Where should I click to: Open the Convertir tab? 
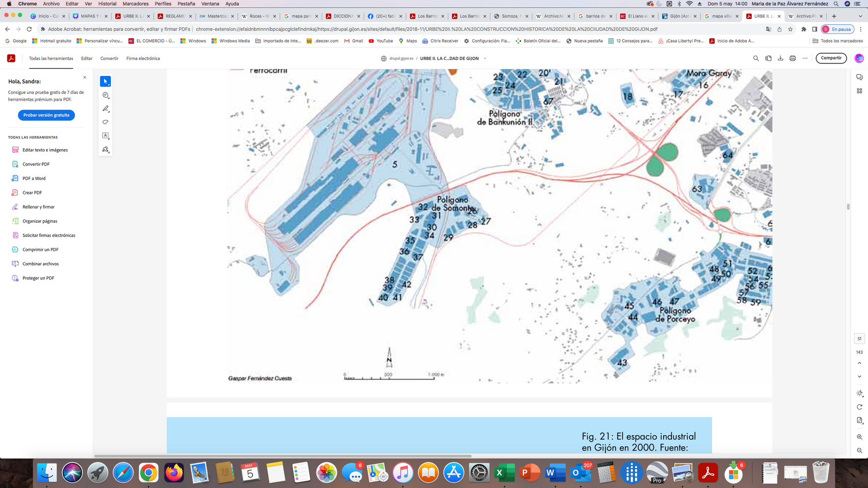(109, 59)
